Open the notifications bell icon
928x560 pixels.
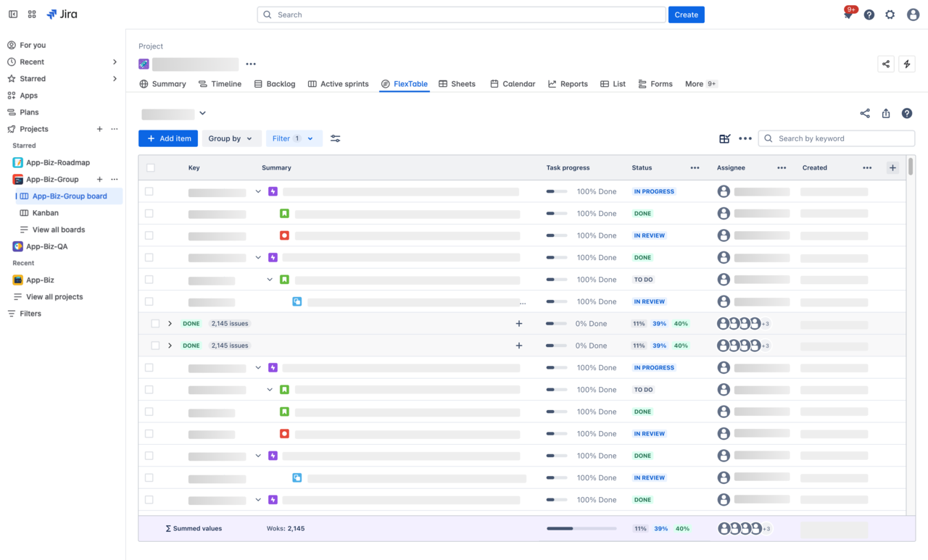click(848, 15)
